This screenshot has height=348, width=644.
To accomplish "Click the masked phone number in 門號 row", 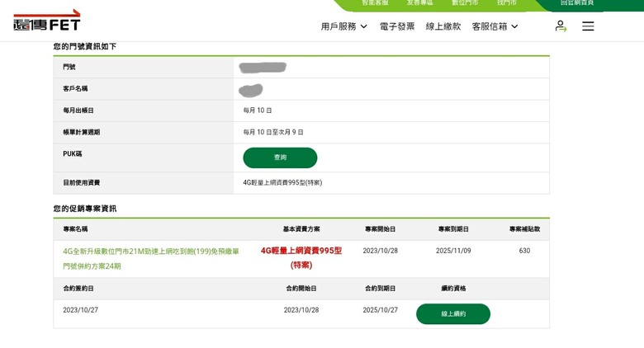I will tap(263, 68).
